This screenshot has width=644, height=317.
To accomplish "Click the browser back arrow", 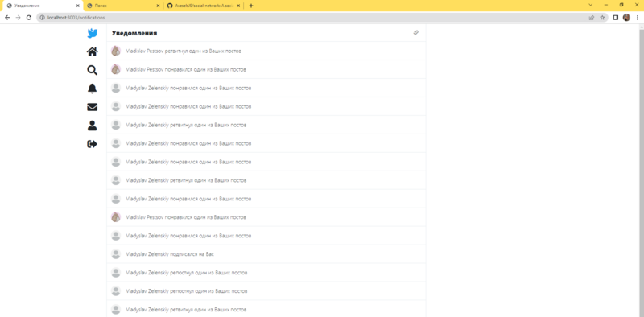I will [x=7, y=18].
